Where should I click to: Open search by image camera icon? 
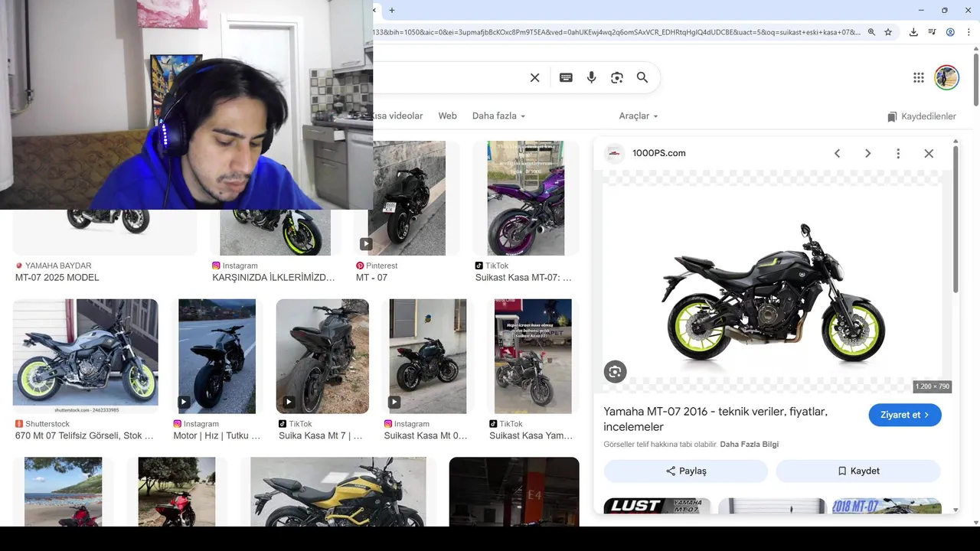point(617,77)
